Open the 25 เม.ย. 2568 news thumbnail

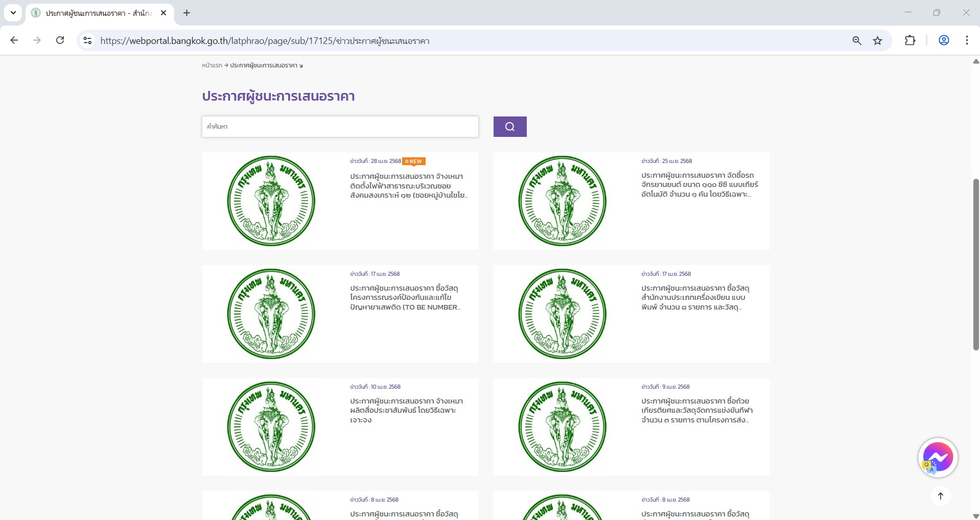pos(563,201)
